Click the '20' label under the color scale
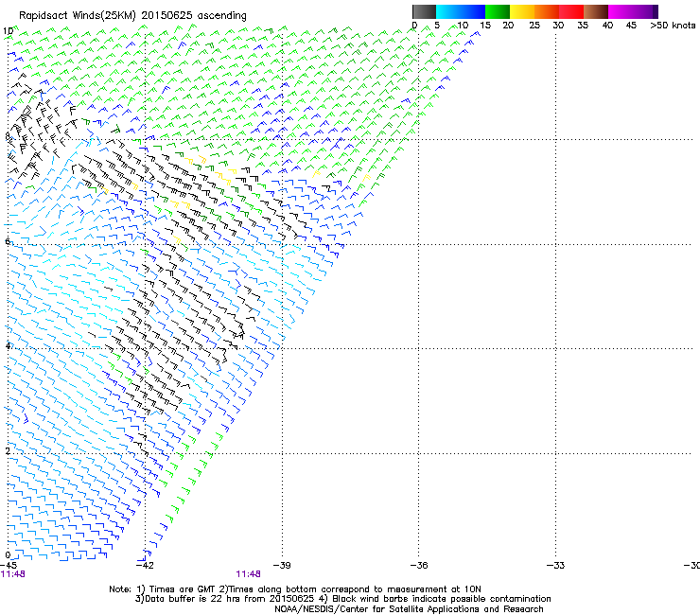This screenshot has width=700, height=615. [508, 26]
